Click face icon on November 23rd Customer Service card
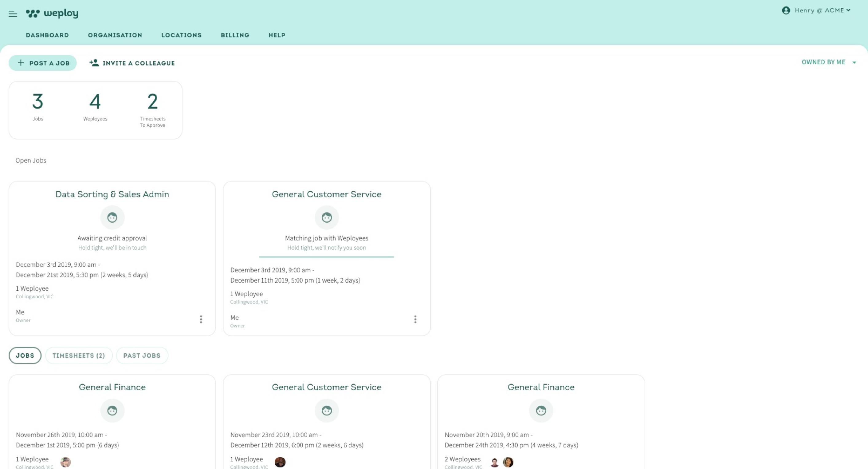The image size is (868, 469). (327, 411)
